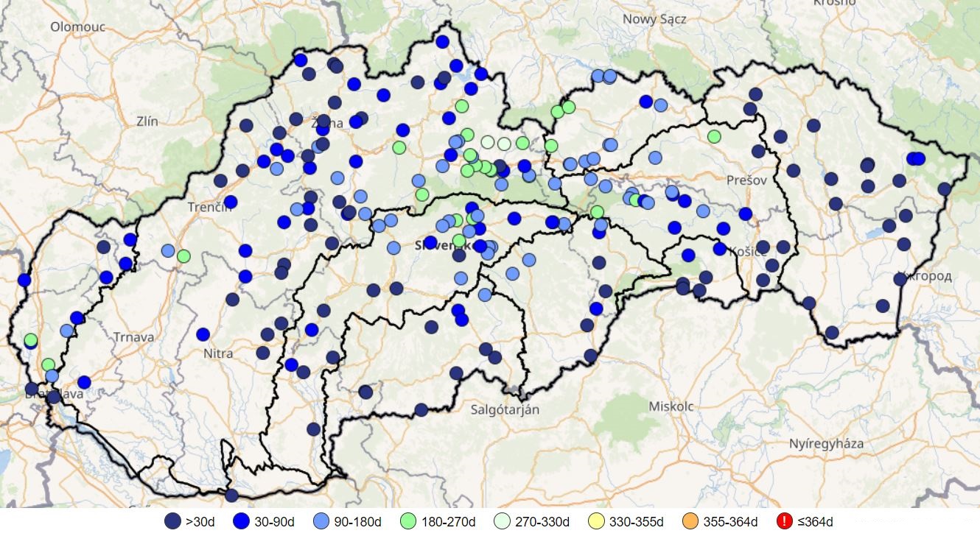Click the Trnava city label
Screen dimensions: 980x536
134,337
